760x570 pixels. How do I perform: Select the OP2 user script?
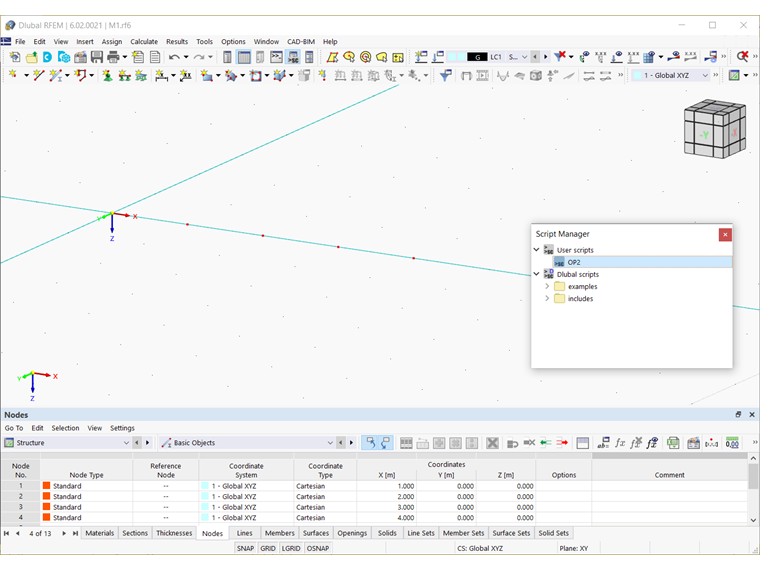point(642,262)
